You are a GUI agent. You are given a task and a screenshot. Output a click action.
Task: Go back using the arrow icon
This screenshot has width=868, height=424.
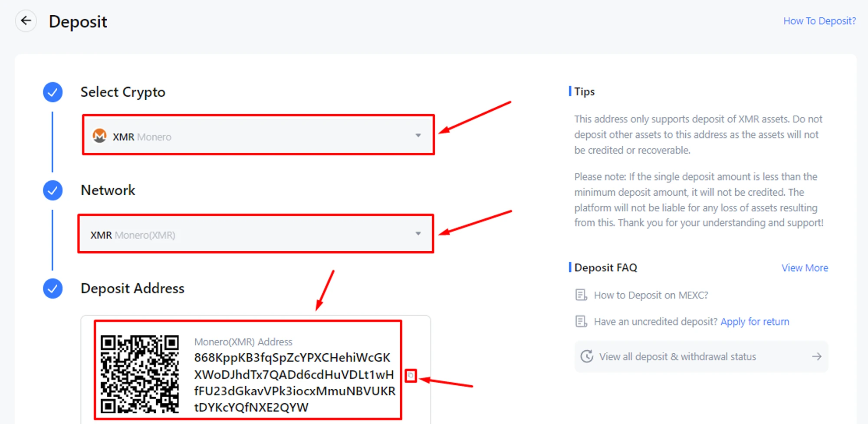click(x=26, y=21)
